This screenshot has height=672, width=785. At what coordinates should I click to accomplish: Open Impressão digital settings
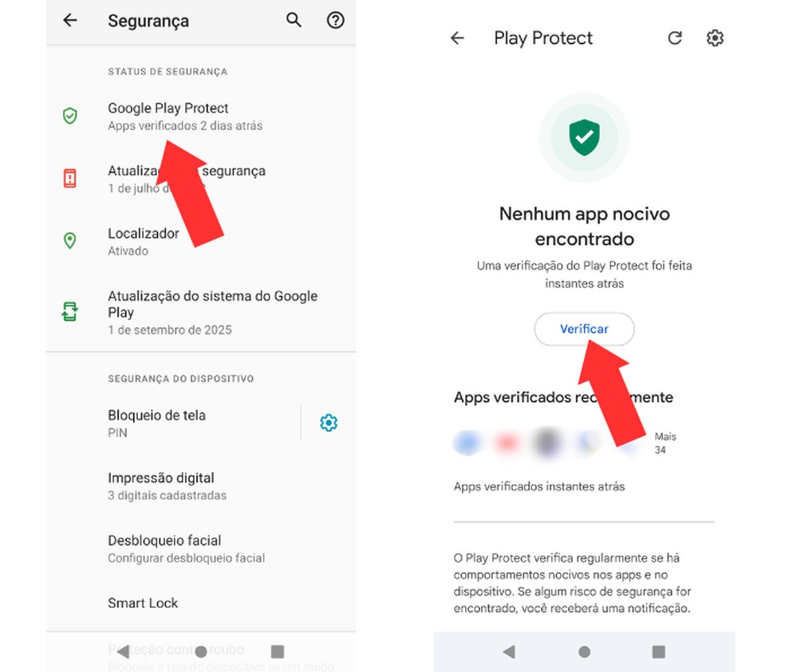201,486
